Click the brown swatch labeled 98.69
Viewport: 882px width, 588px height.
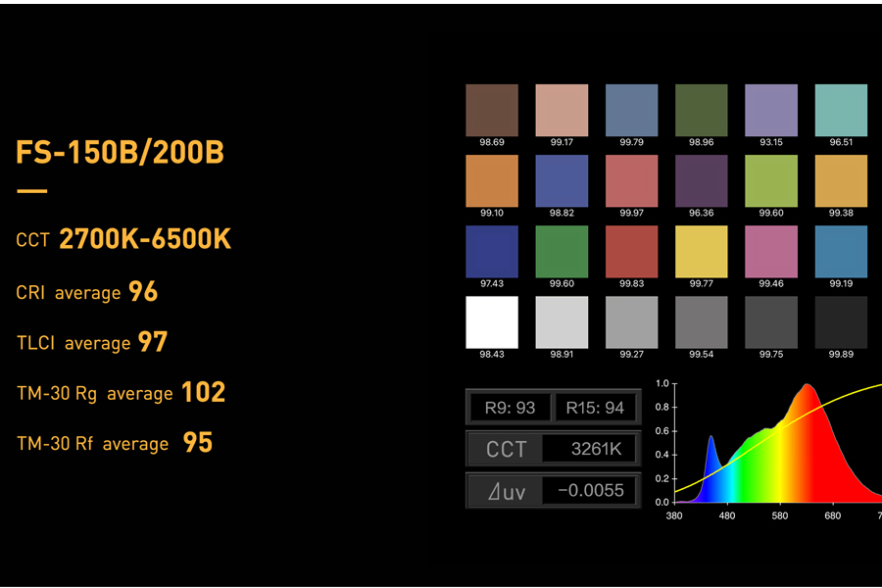pyautogui.click(x=492, y=110)
